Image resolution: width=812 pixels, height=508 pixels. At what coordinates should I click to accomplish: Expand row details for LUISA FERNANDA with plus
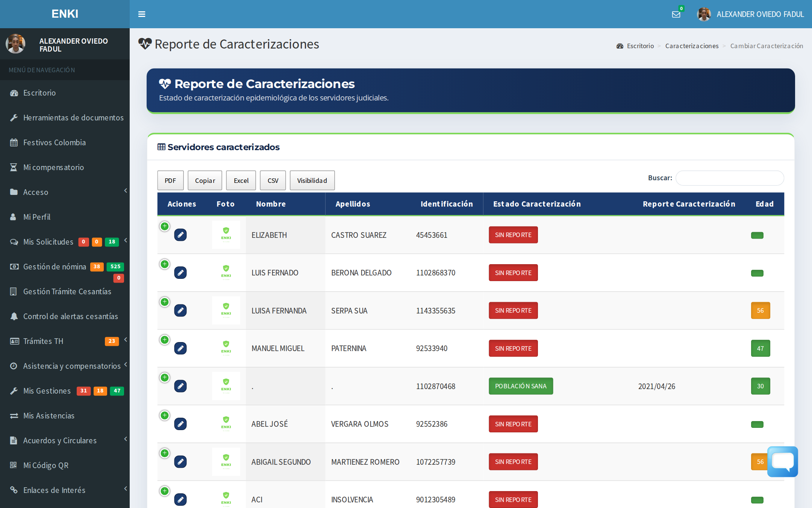pos(165,302)
